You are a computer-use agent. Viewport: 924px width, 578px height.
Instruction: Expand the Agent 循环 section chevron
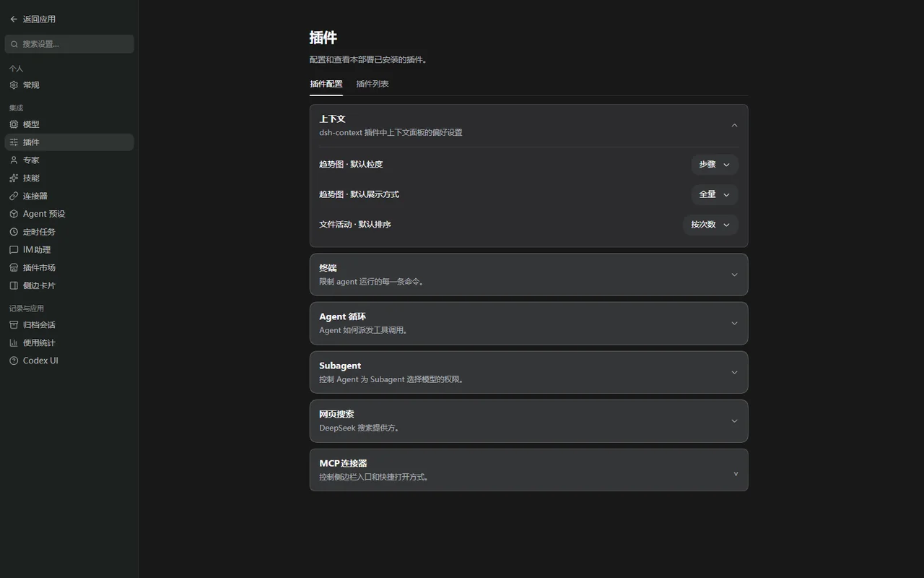click(734, 323)
